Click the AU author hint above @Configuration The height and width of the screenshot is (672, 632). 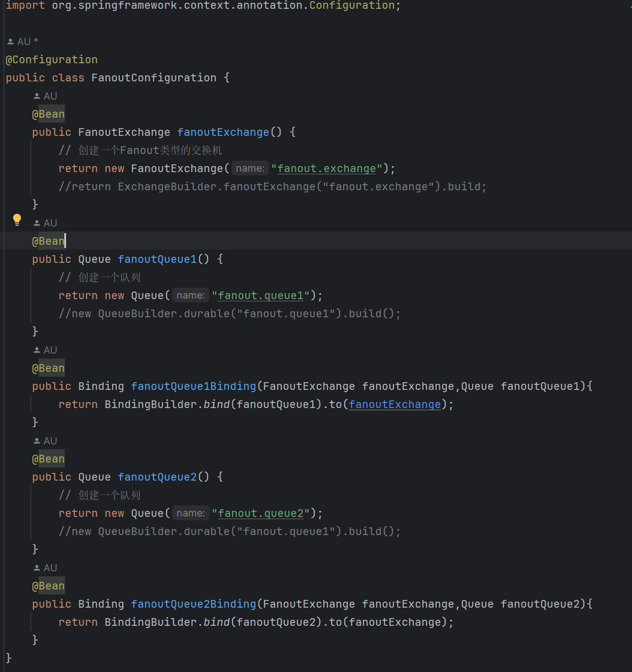[x=23, y=42]
